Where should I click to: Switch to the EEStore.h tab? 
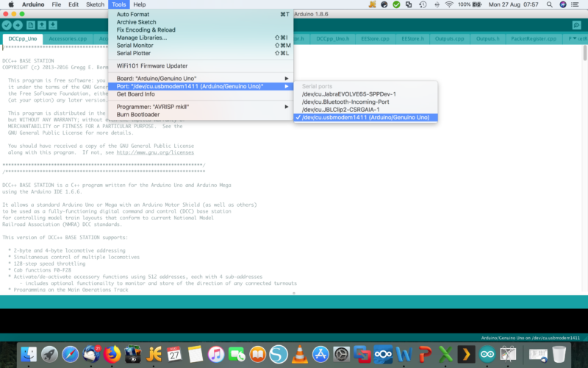[x=412, y=39]
